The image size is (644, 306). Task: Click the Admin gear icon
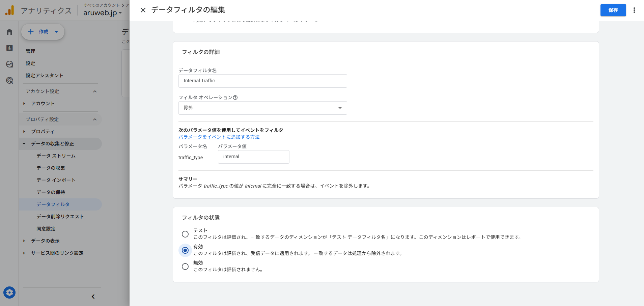pos(9,293)
